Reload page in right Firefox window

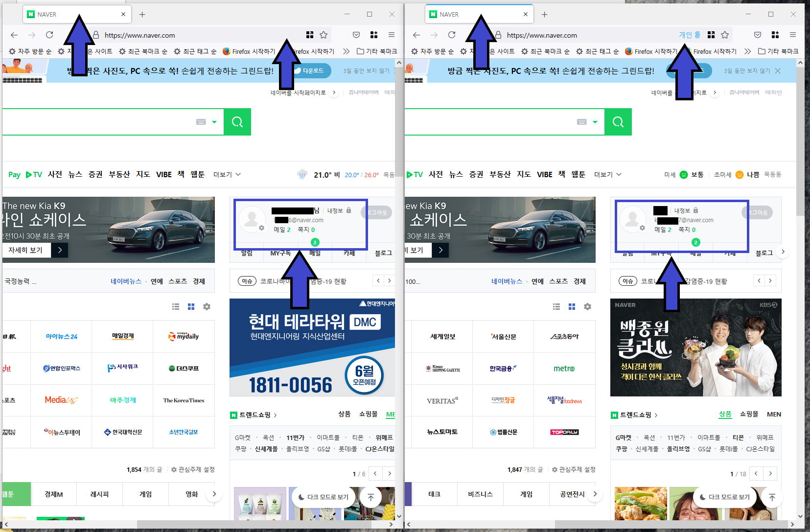452,35
